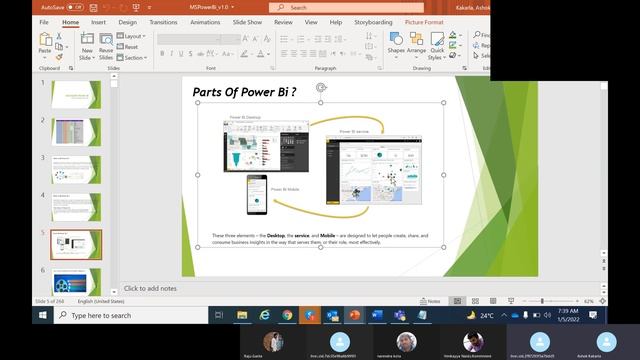640x360 pixels.
Task: Click the Numbering list icon
Action: pyautogui.click(x=301, y=39)
